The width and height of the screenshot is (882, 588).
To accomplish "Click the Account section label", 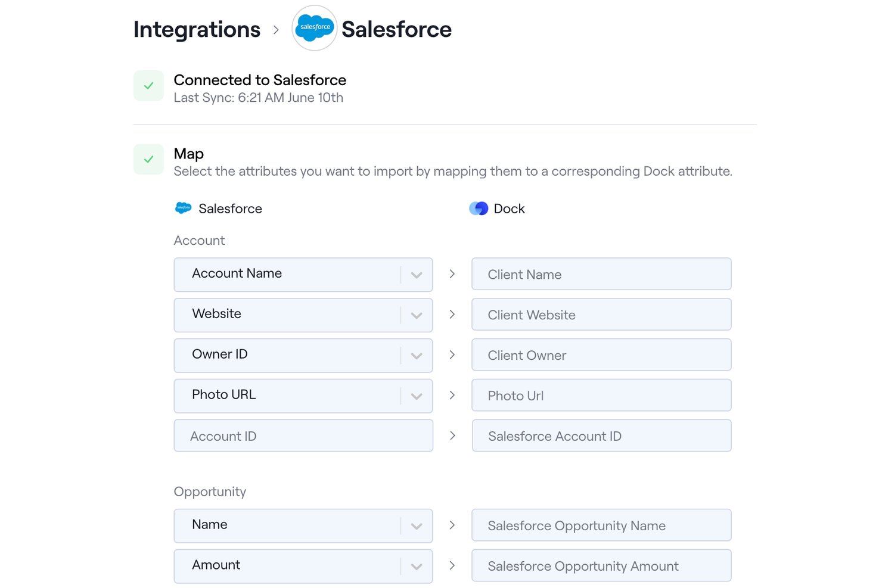I will click(199, 241).
